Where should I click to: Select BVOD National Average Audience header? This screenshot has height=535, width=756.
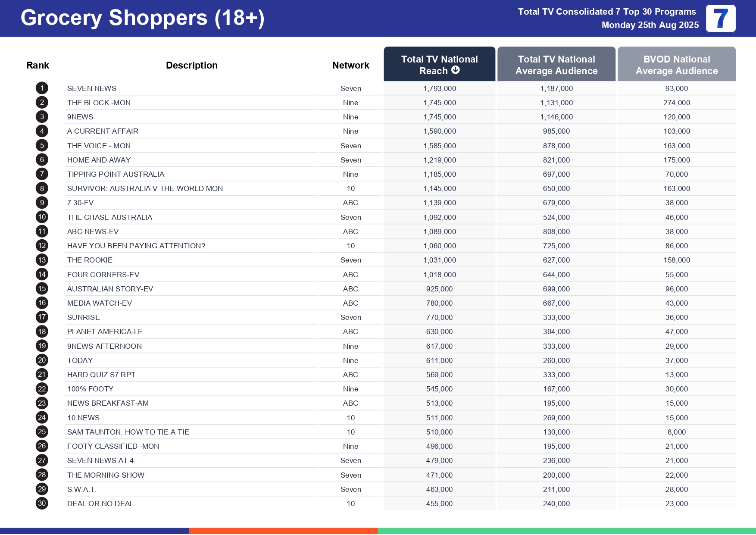click(676, 65)
